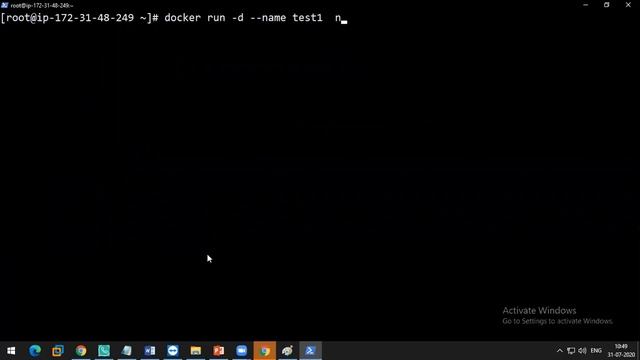Open the notepad-style taskbar icon
Viewport: 640px width, 360px height.
pyautogui.click(x=127, y=351)
